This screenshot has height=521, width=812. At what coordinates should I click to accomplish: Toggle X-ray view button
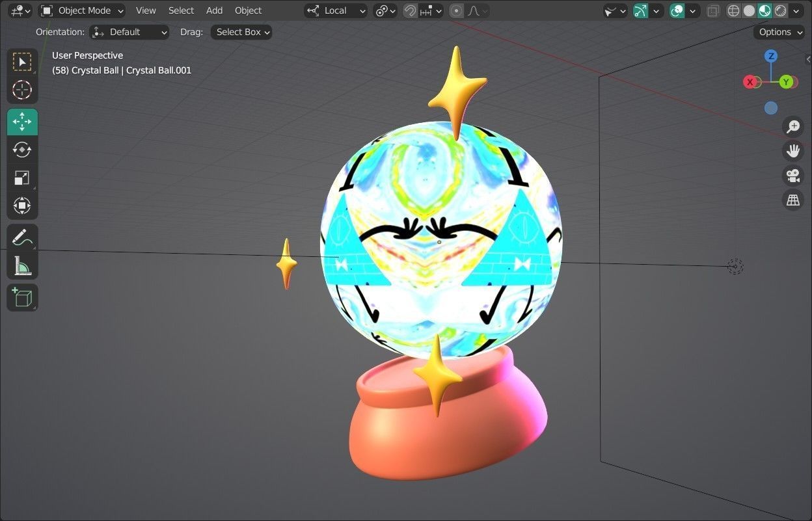tap(714, 10)
